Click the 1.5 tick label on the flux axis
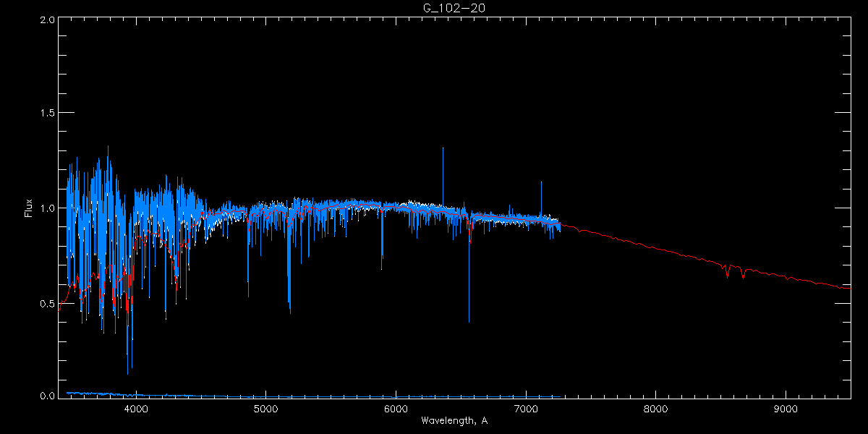 click(47, 114)
